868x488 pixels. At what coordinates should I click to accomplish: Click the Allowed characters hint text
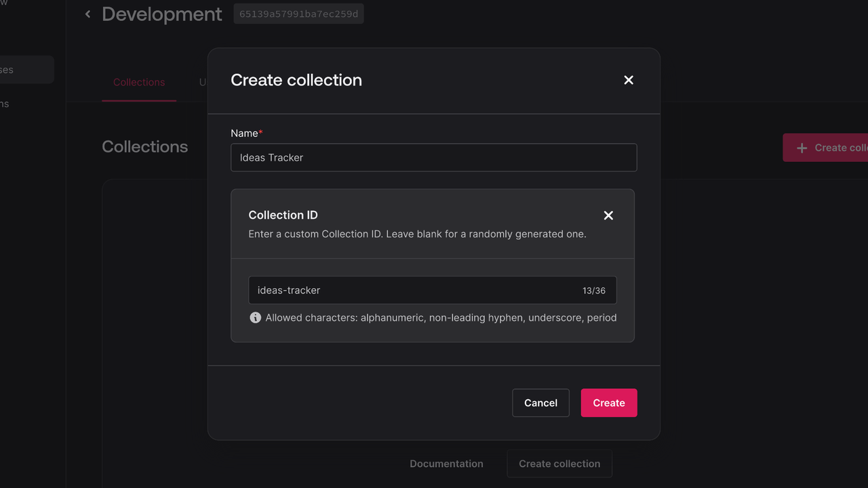[441, 317]
